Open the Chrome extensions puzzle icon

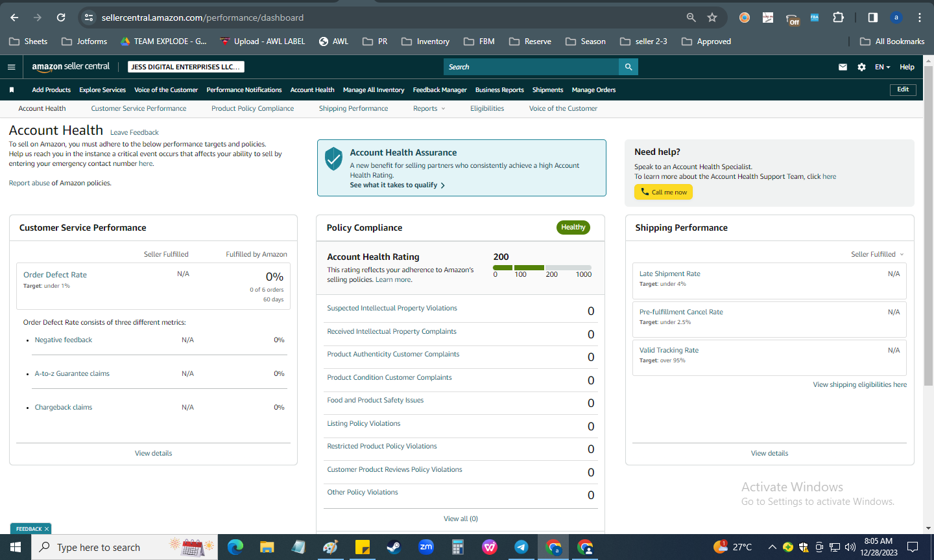pos(838,17)
